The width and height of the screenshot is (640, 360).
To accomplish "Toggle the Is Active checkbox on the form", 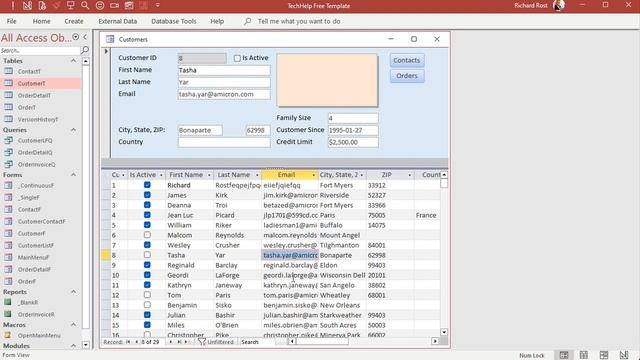I will point(237,58).
